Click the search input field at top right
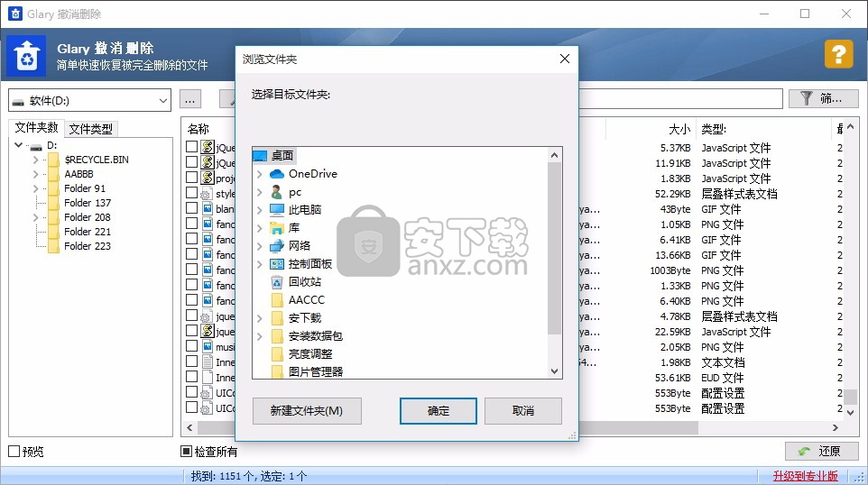The height and width of the screenshot is (485, 868). coord(680,98)
